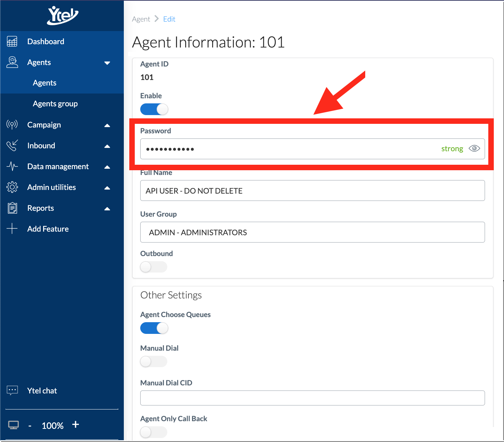Click the Campaign broadcast icon
This screenshot has width=504, height=442.
tap(12, 125)
